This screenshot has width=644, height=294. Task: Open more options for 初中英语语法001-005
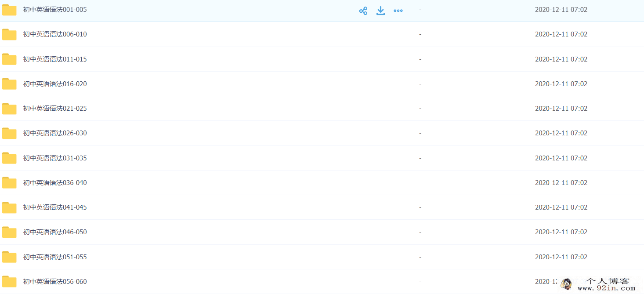click(398, 11)
